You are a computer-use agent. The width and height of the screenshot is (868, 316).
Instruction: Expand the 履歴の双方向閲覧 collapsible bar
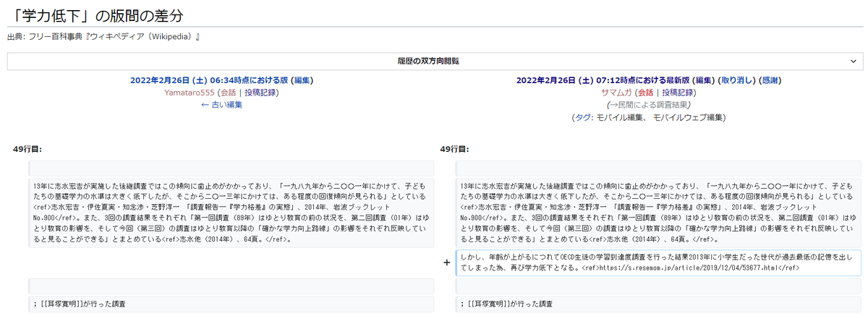(434, 61)
